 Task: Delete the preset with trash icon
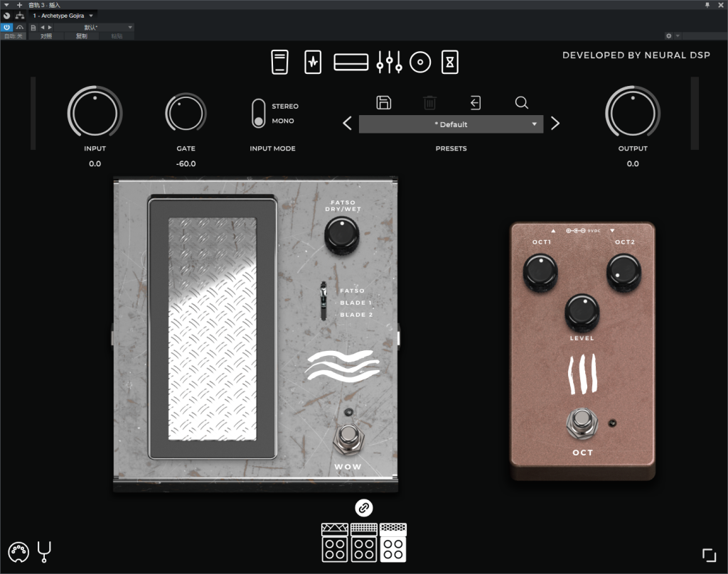tap(429, 102)
